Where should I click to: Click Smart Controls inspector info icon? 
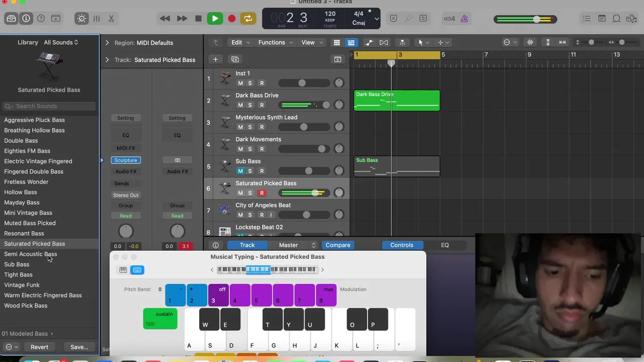tap(215, 245)
